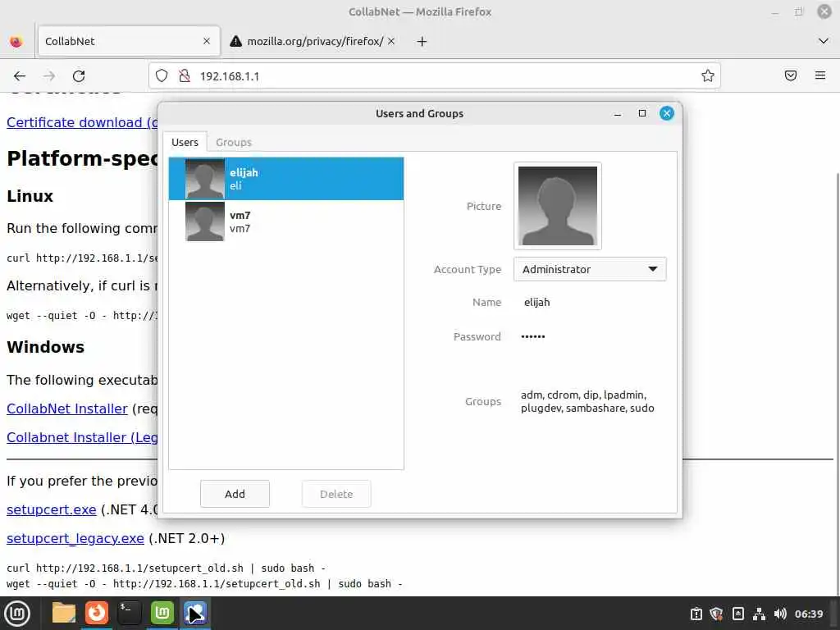
Task: Edit the Name field showing elijah
Action: coord(536,302)
